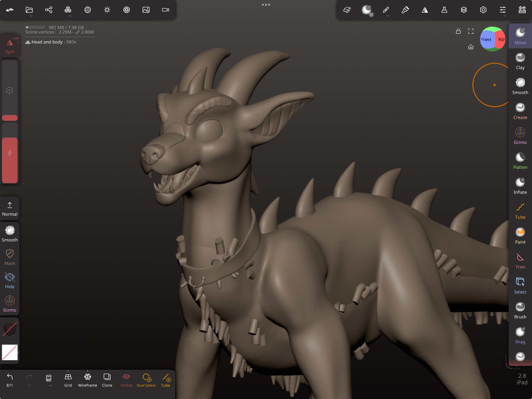
Task: Toggle the Grid display
Action: pos(68,380)
